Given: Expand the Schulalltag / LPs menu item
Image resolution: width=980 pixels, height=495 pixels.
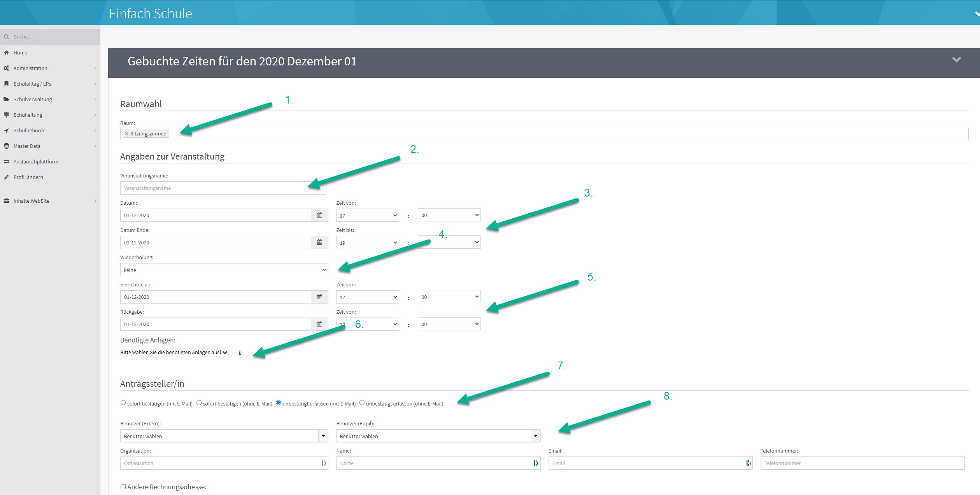Looking at the screenshot, I should pos(50,84).
